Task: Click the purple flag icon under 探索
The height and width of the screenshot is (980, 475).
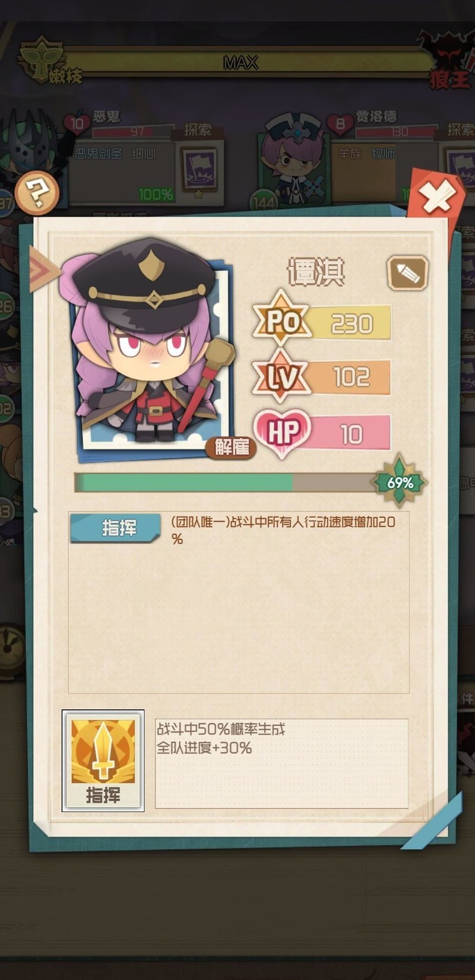Action: pos(199,169)
